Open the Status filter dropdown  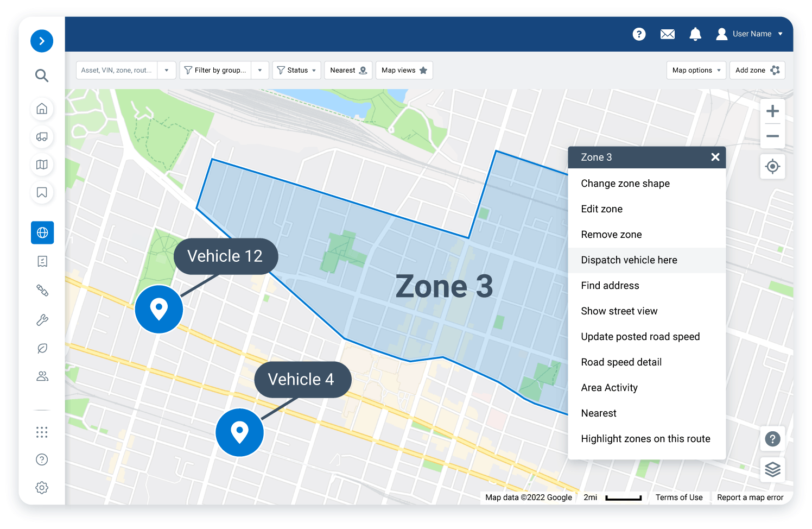click(296, 70)
